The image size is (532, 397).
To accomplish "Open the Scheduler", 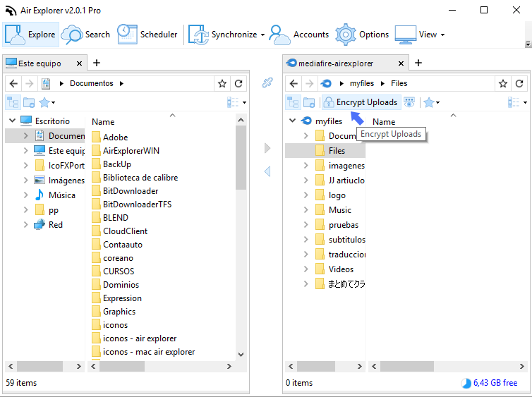I will (x=147, y=35).
